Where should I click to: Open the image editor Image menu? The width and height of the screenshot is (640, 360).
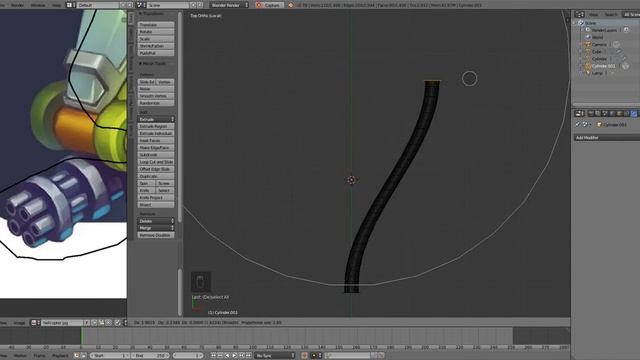pos(19,322)
